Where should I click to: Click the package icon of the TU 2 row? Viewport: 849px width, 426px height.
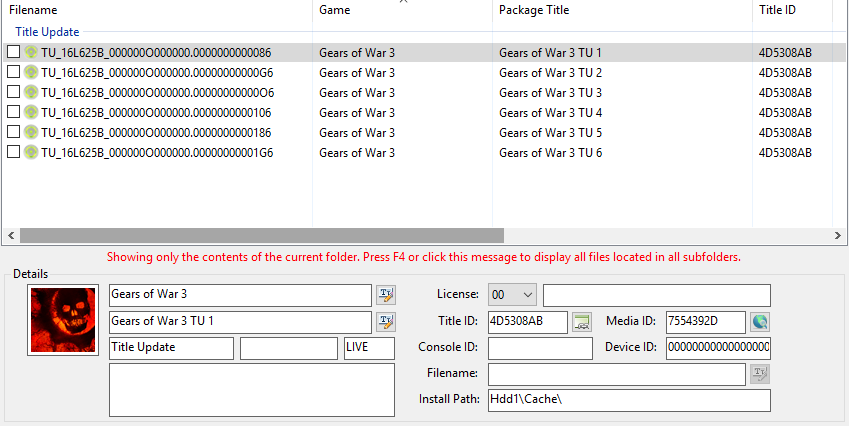pyautogui.click(x=31, y=72)
